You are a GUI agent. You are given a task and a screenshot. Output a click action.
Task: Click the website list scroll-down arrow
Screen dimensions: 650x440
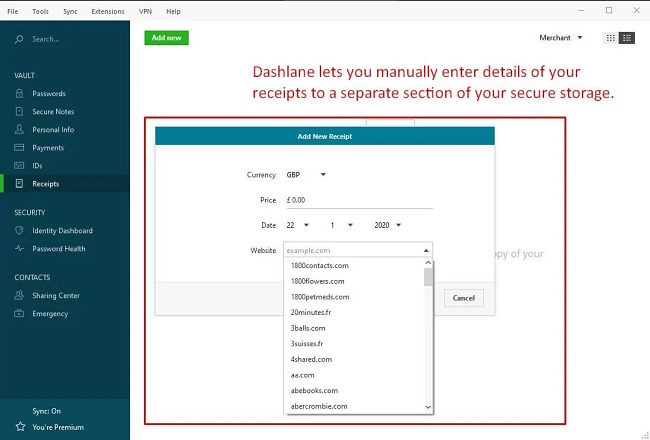(428, 407)
